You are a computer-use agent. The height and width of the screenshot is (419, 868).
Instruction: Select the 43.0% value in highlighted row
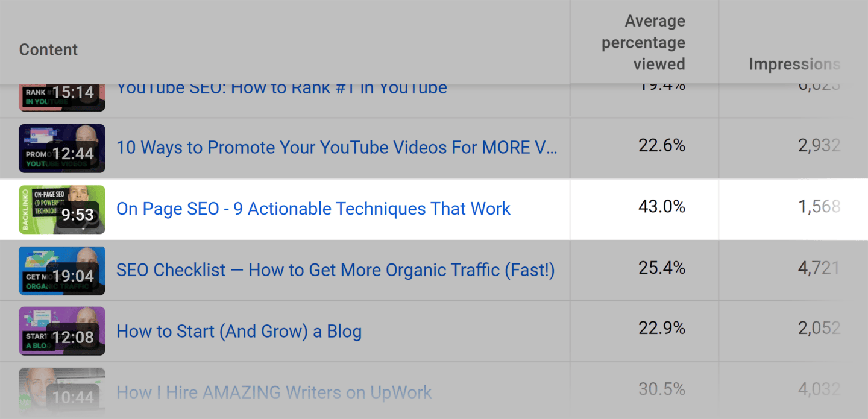(661, 206)
